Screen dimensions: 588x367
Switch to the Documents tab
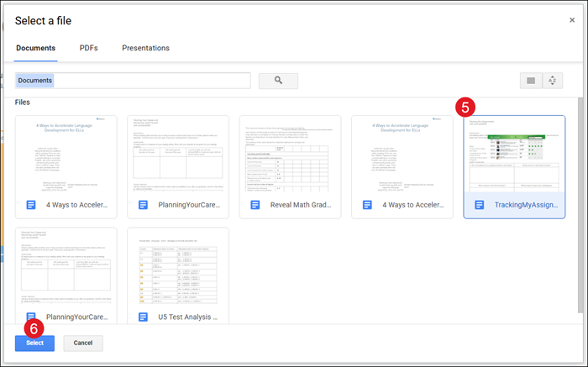point(35,48)
